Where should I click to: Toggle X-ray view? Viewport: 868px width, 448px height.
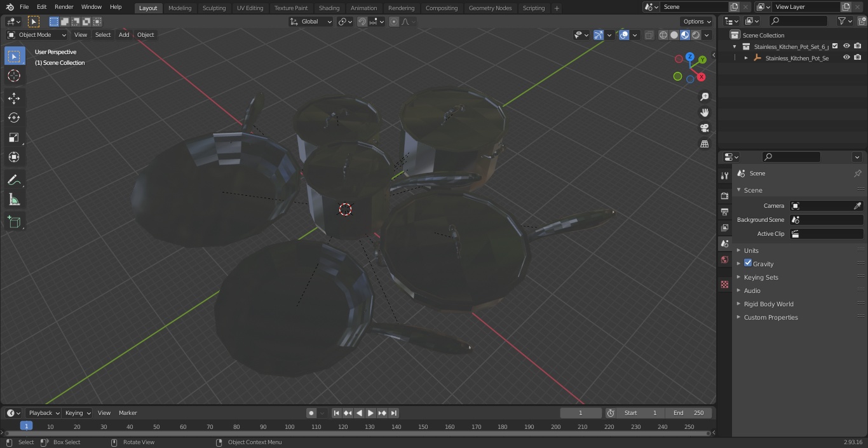(649, 35)
